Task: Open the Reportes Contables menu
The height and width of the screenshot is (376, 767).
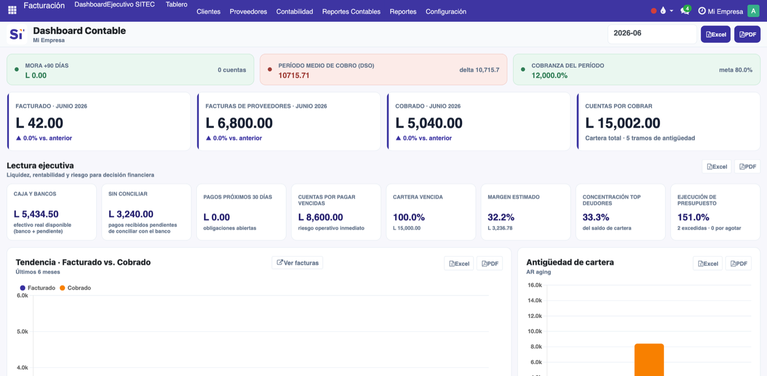Action: (351, 12)
